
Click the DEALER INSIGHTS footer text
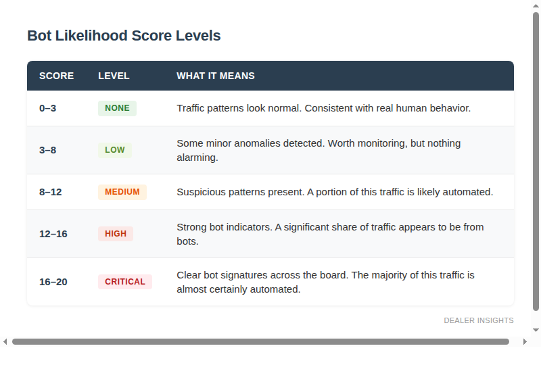tap(479, 320)
